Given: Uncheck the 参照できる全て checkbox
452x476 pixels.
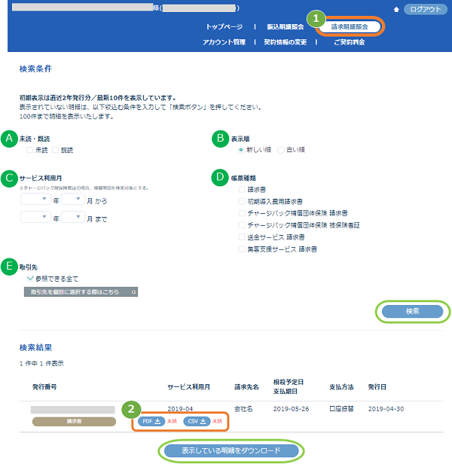Looking at the screenshot, I should tap(30, 279).
